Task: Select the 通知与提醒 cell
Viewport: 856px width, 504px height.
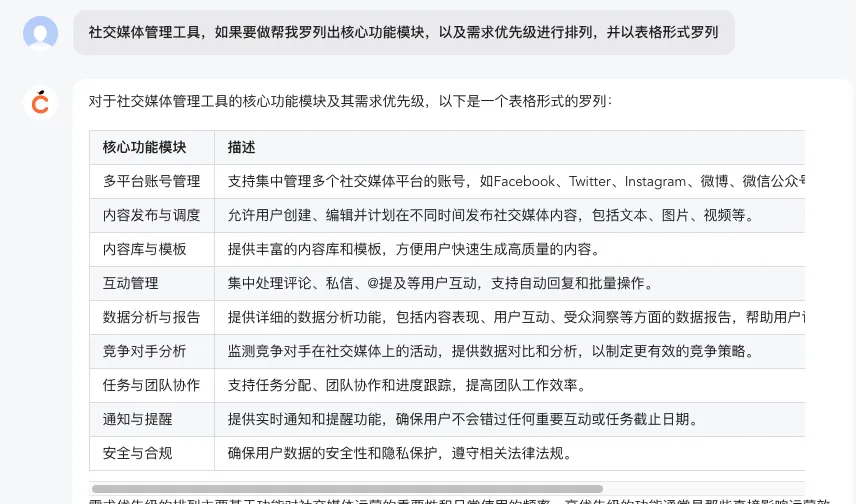Action: (152, 419)
